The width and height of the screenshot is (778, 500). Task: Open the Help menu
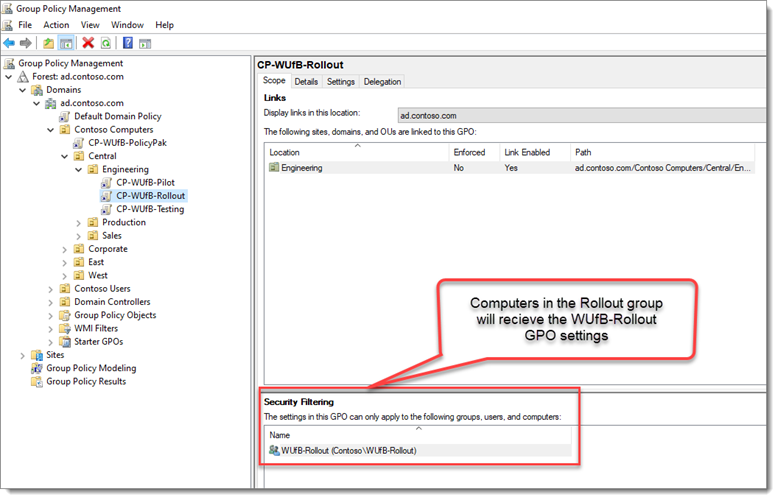coord(164,25)
